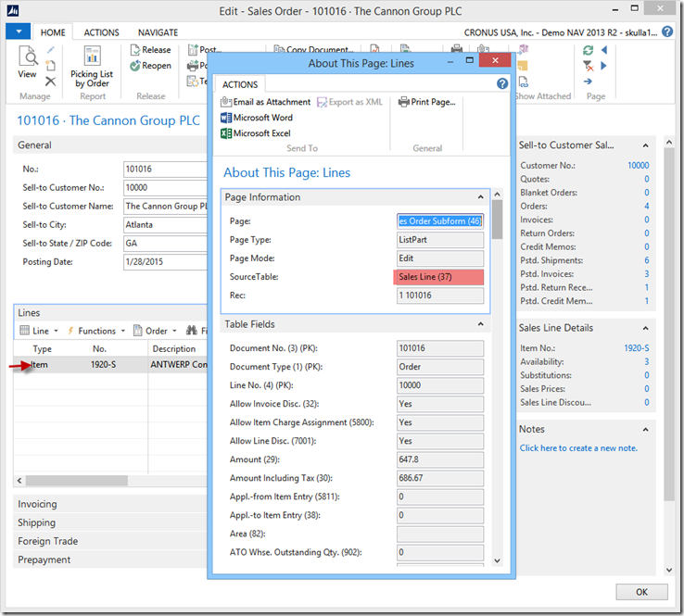This screenshot has width=684, height=616.
Task: Send page info to Microsoft Excel
Action: tap(256, 133)
